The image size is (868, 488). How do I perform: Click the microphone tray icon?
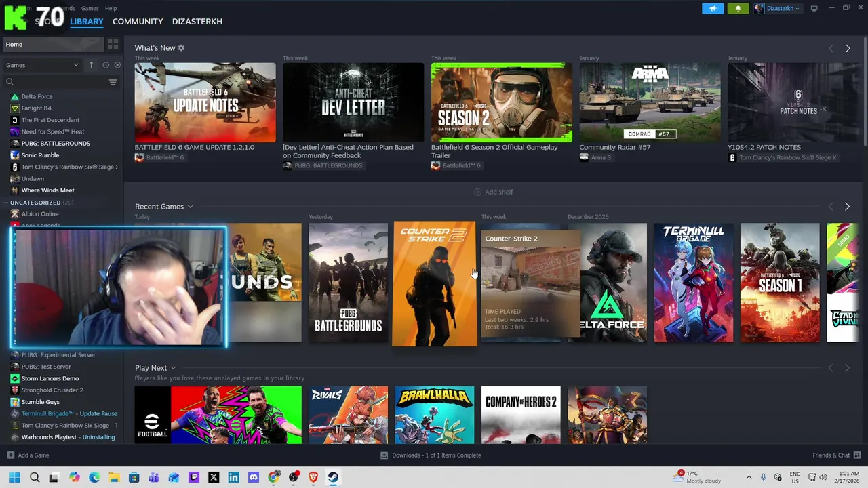(x=764, y=477)
